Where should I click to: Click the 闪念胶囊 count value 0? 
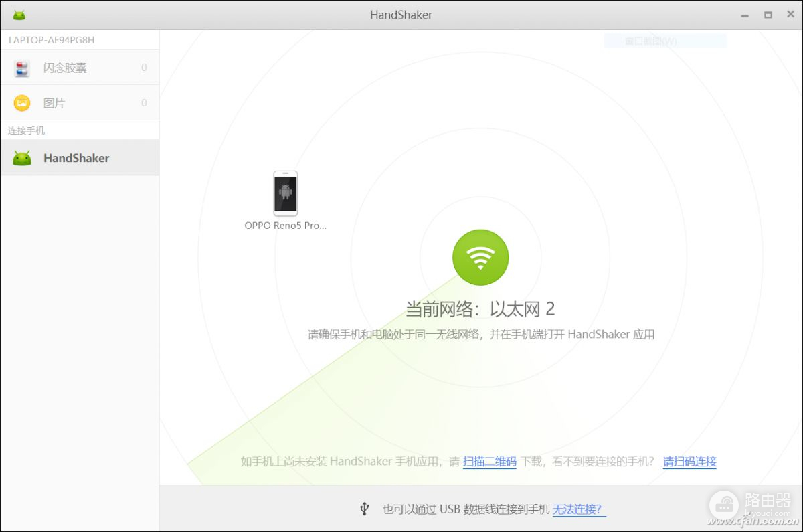144,68
